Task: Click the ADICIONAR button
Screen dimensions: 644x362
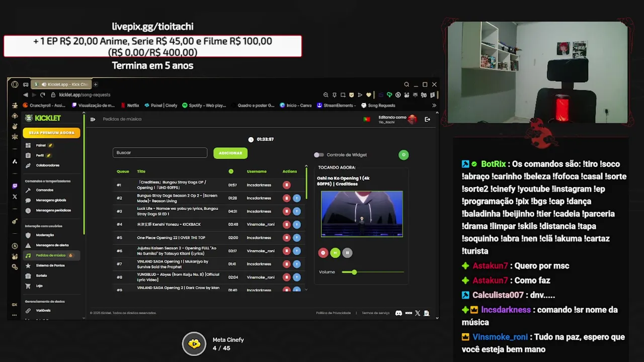Action: click(230, 153)
